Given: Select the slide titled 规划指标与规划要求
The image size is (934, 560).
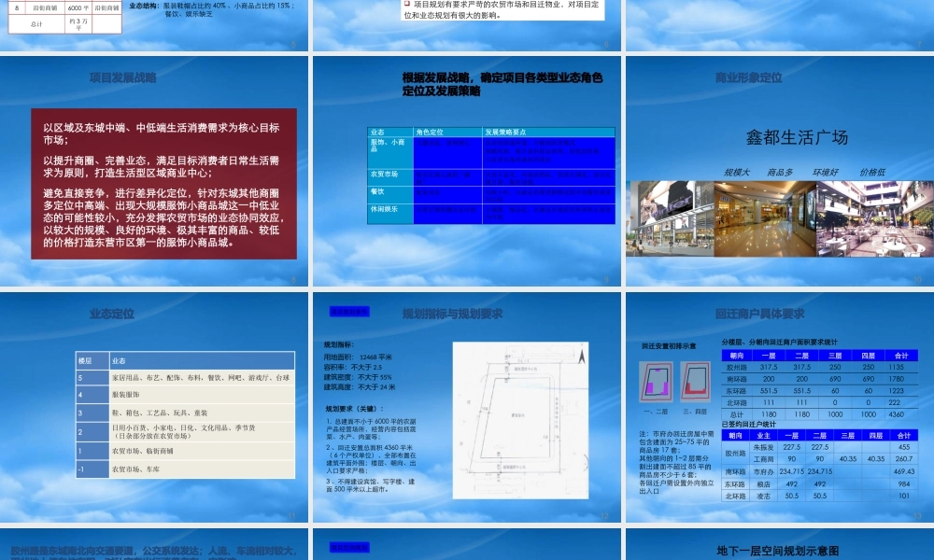Looking at the screenshot, I should (x=467, y=407).
